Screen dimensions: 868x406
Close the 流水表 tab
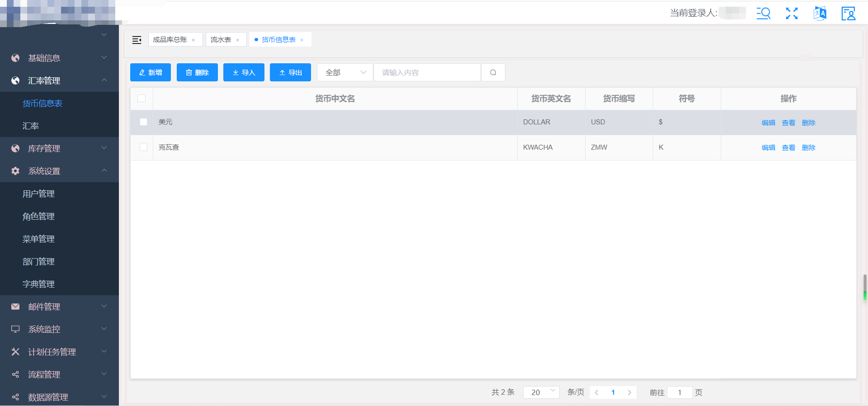(x=237, y=40)
